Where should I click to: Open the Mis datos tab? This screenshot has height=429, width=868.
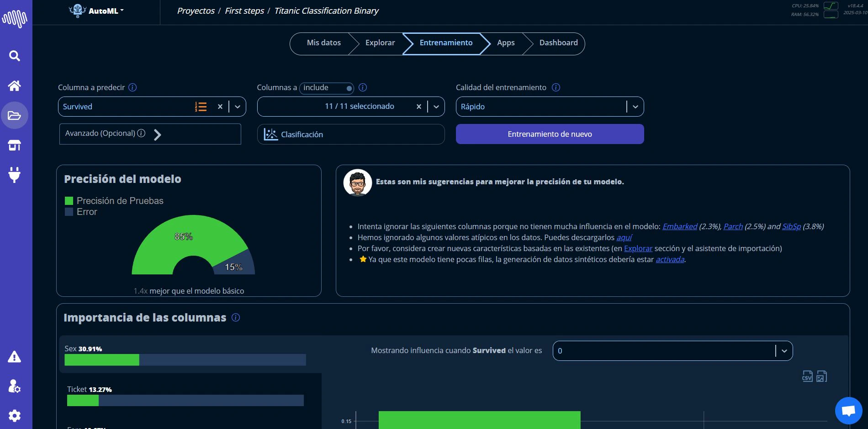tap(323, 43)
